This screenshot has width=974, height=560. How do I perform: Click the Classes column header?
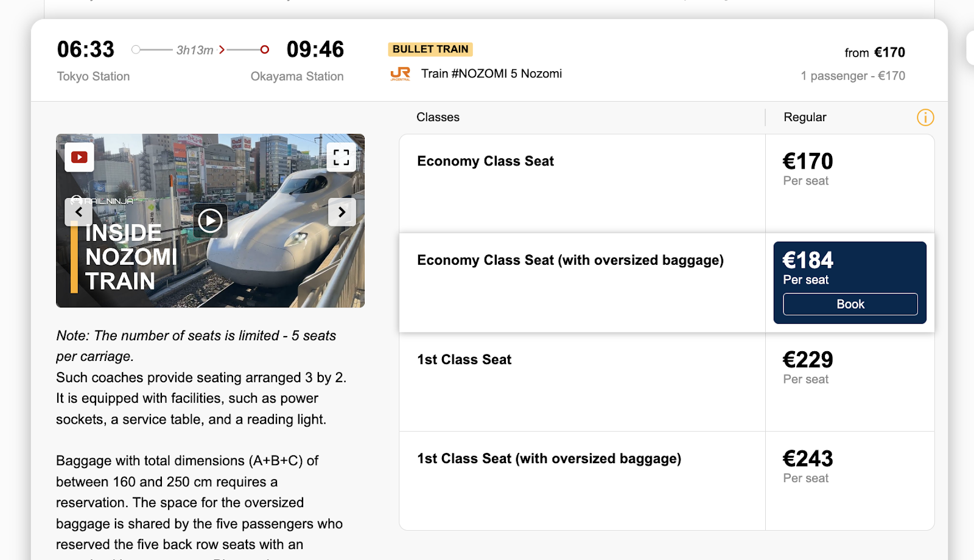pos(438,117)
